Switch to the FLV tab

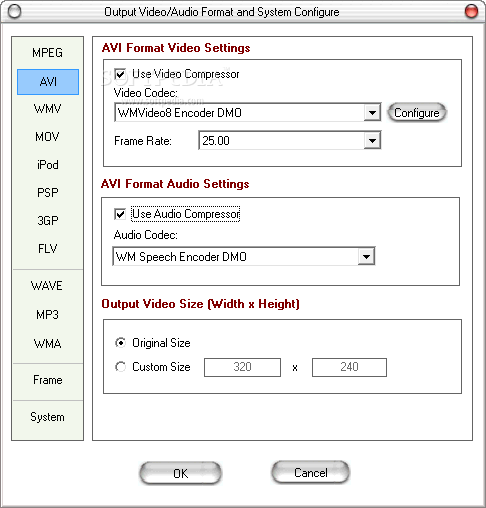[47, 248]
